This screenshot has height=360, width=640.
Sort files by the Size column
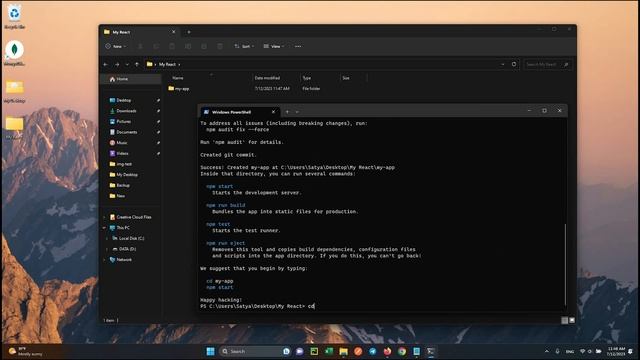click(346, 78)
